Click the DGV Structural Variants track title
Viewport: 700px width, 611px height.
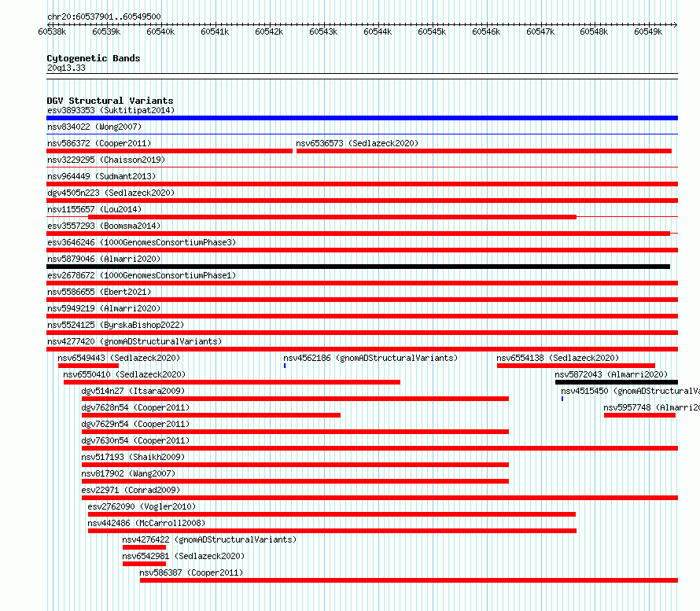pyautogui.click(x=110, y=101)
